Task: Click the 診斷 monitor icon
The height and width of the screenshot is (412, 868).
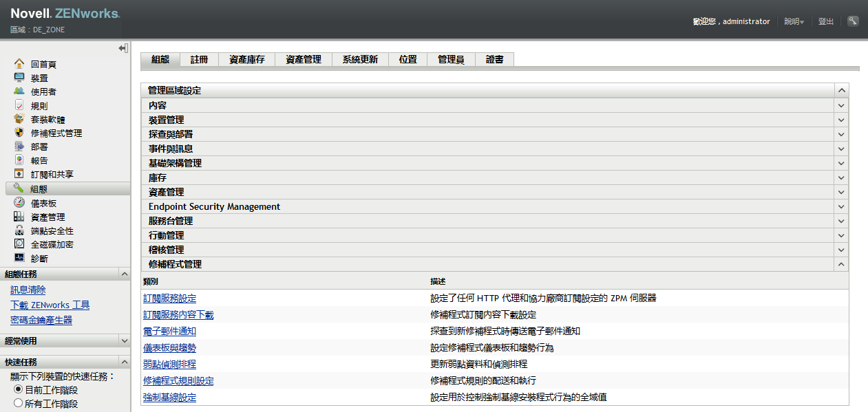Action: click(x=19, y=258)
